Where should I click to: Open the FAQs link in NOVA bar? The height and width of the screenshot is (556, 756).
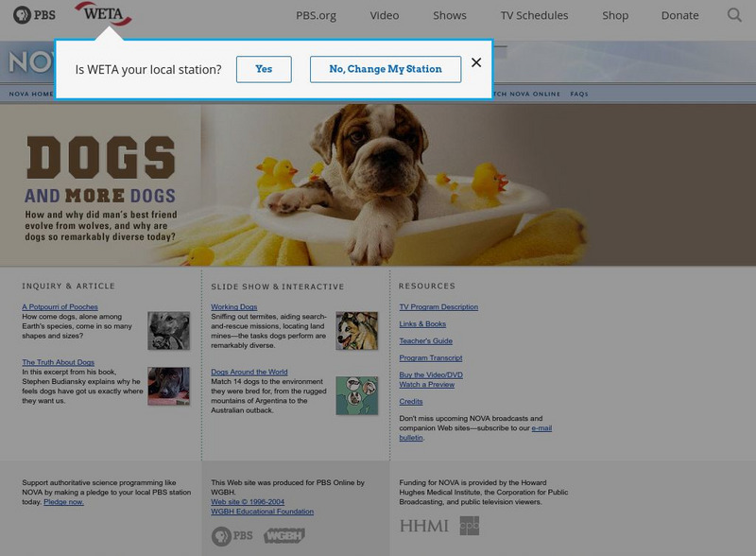[x=579, y=94]
